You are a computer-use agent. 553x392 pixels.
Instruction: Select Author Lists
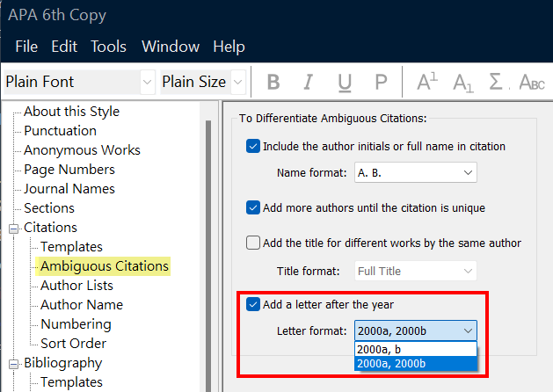(76, 286)
